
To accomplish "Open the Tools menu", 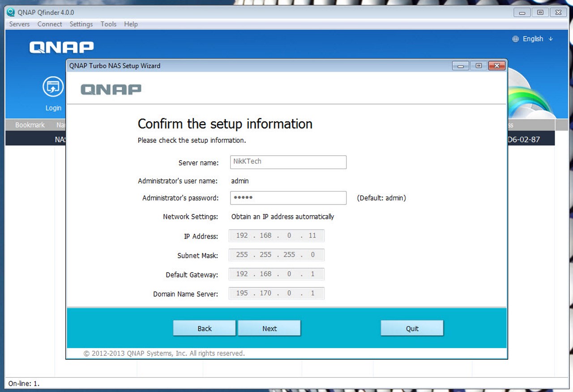I will click(x=108, y=24).
